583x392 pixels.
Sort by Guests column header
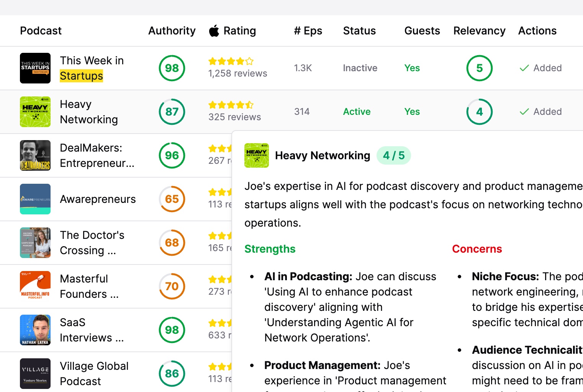(422, 31)
